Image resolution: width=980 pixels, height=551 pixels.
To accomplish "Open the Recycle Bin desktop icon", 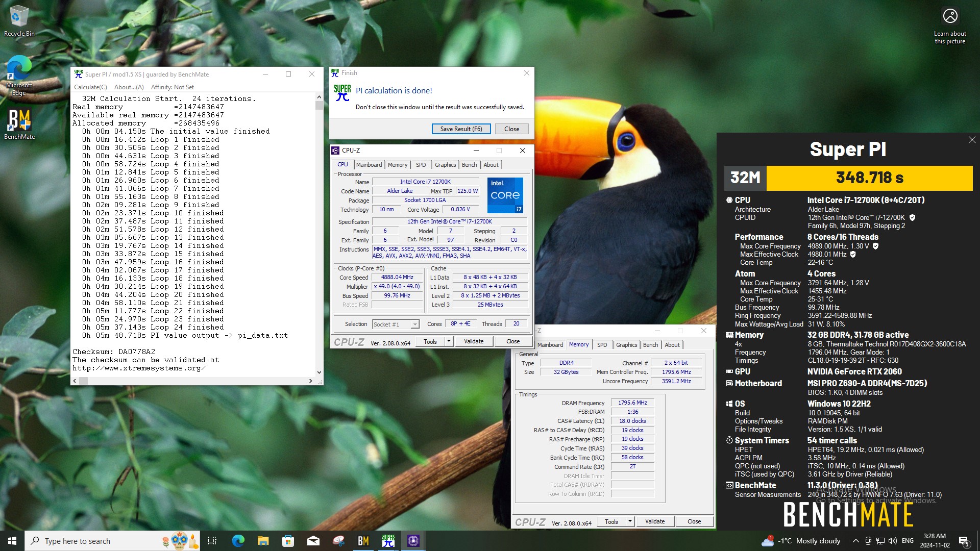I will tap(19, 21).
